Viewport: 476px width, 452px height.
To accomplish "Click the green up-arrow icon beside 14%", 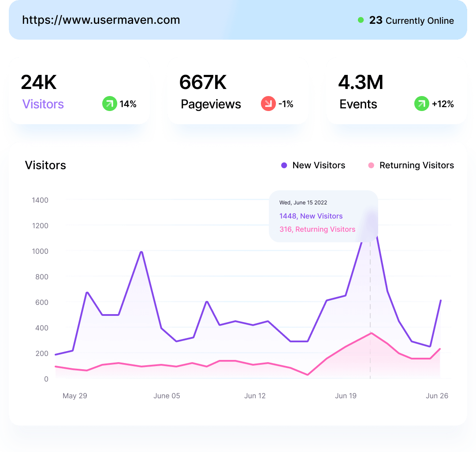I will [x=109, y=104].
